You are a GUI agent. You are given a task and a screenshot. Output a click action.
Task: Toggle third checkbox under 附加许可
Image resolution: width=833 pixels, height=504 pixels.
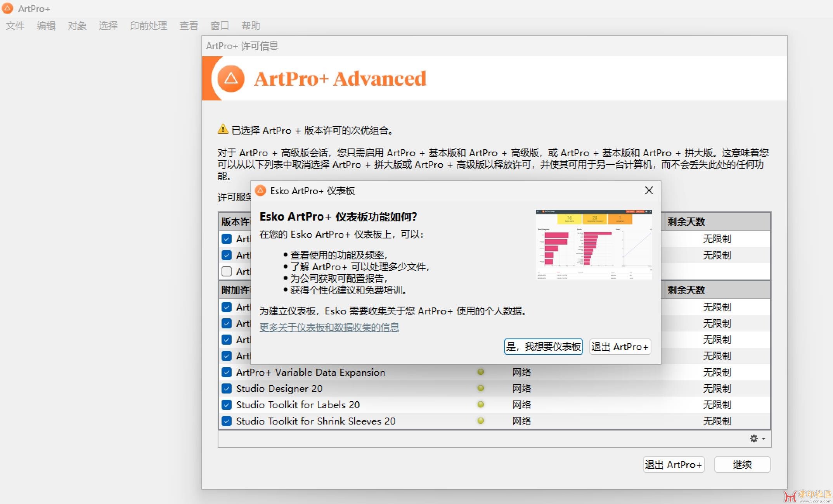[227, 340]
